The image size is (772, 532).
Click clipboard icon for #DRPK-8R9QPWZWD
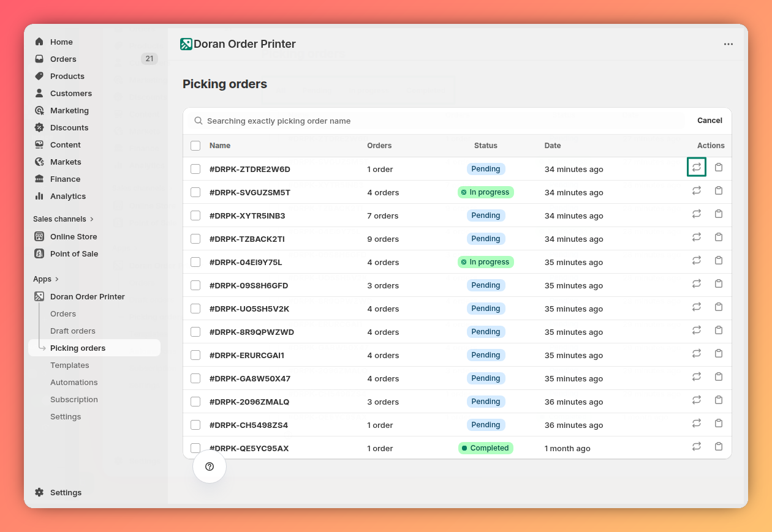click(x=719, y=330)
